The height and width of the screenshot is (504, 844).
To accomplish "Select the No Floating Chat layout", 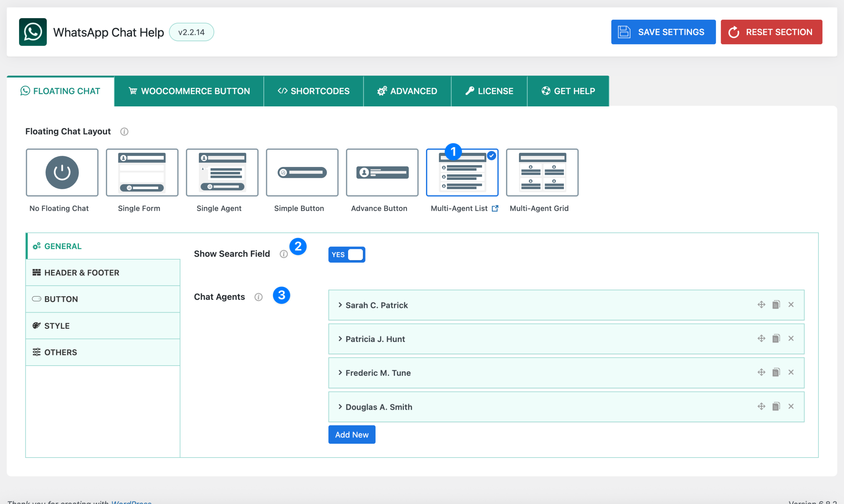I will click(62, 173).
